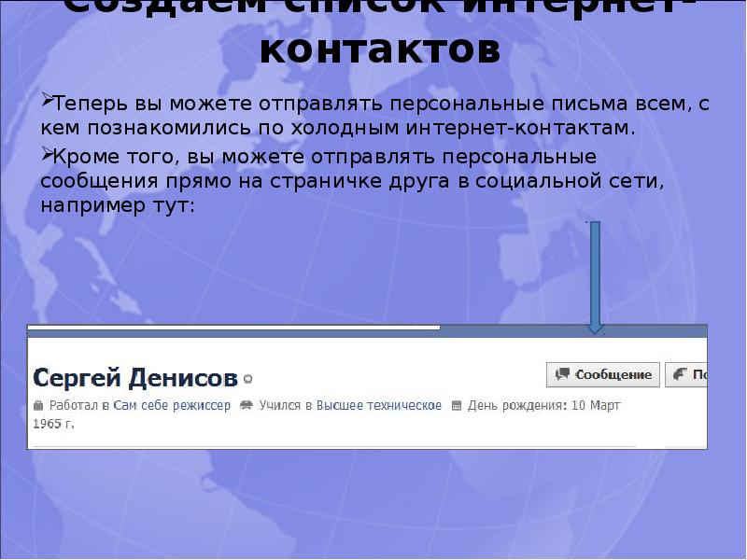Click the briefcase icon before Работал в
Image resolution: width=747 pixels, height=560 pixels.
38,406
